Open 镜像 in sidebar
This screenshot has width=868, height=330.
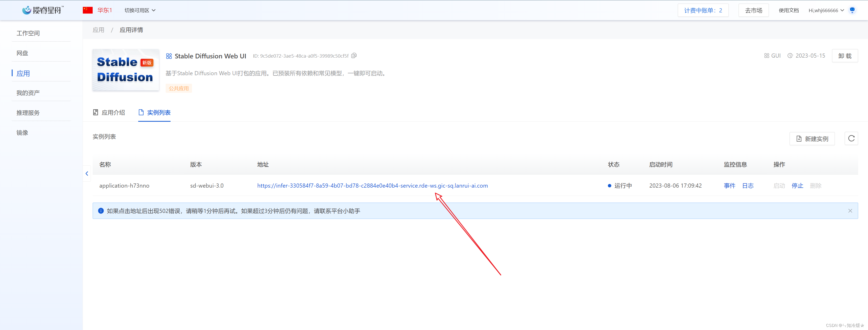tap(22, 133)
